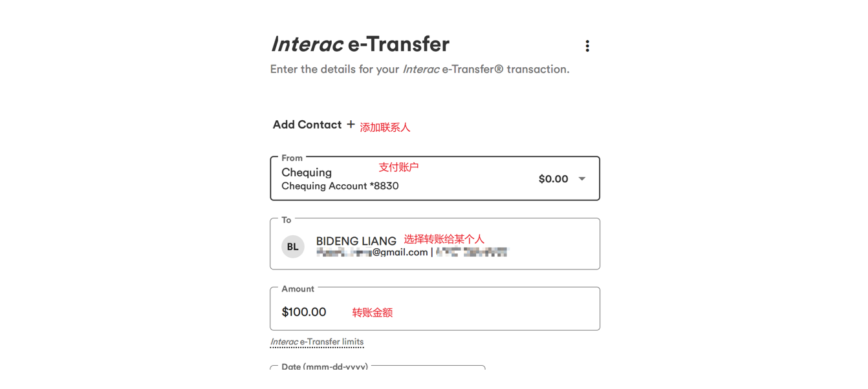Open the Interac e-Transfer limits link
Screen dimensions: 868x389
point(317,342)
